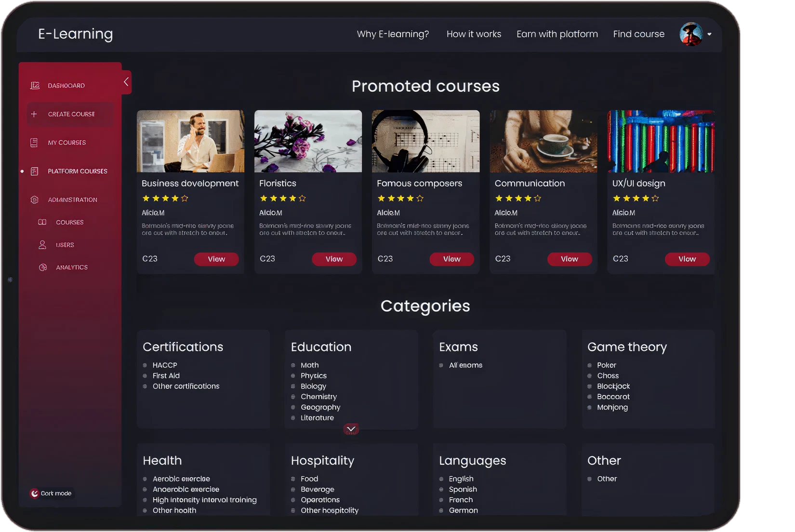Open the Analytics sidebar icon
The height and width of the screenshot is (532, 795).
coord(42,267)
